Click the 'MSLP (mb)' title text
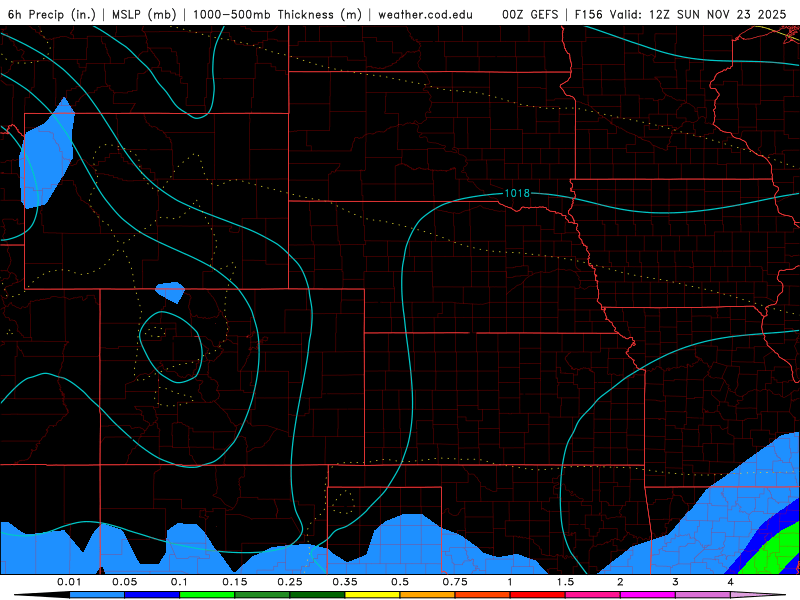800x600 pixels. coord(144,14)
